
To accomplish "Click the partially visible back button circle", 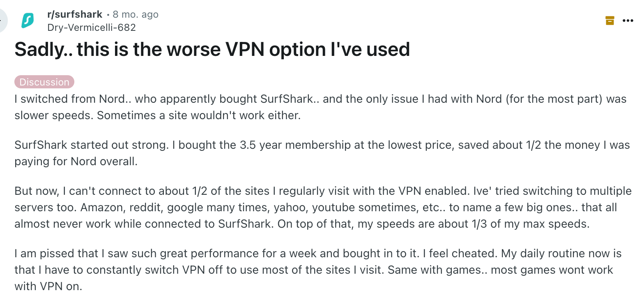I will 3,21.
